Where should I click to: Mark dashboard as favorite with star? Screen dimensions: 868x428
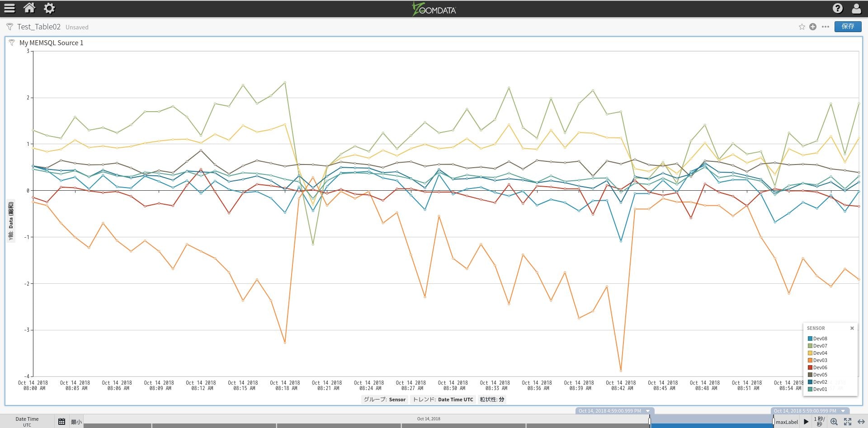tap(802, 27)
